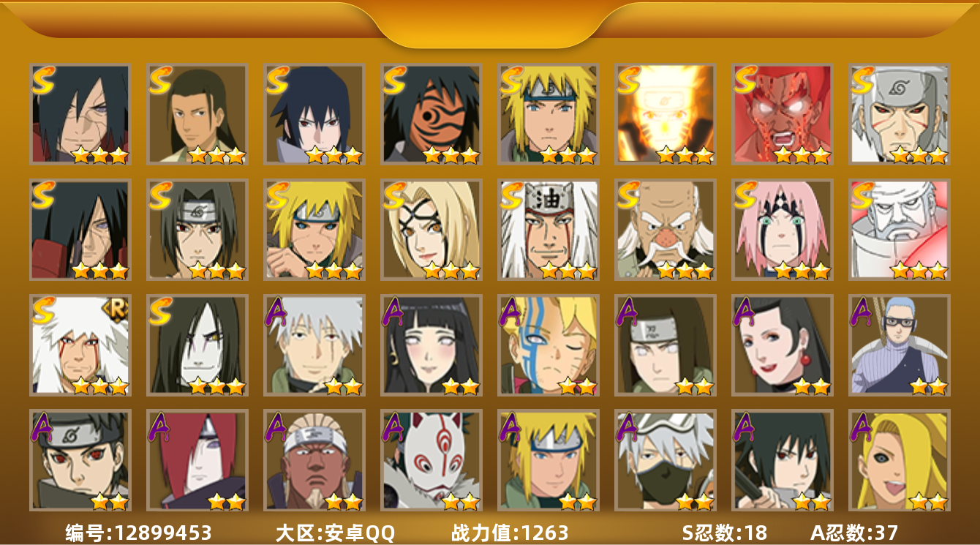980x545 pixels.
Task: Click Jiraiya with the oil headband
Action: [548, 230]
